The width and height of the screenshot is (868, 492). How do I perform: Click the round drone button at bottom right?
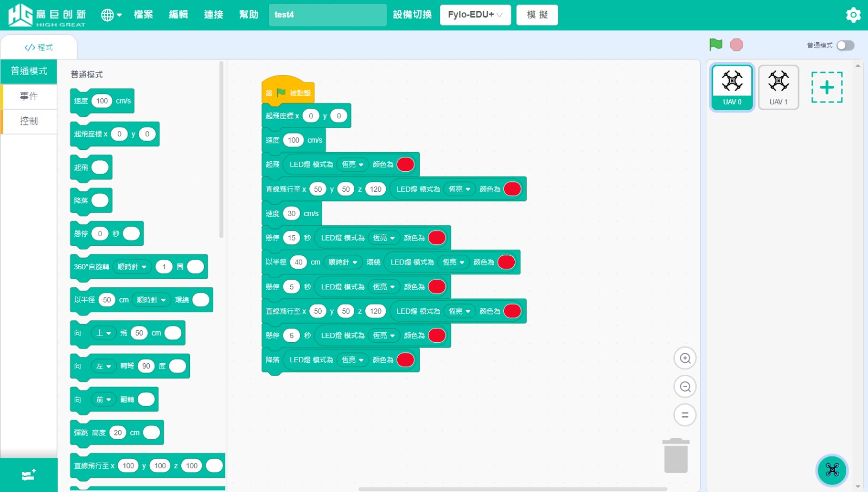[832, 470]
